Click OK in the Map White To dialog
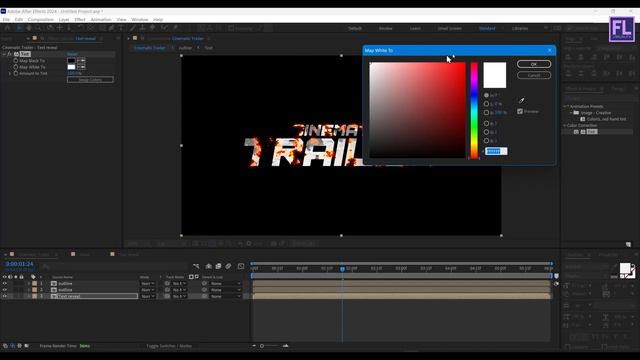The height and width of the screenshot is (360, 640). tap(534, 64)
